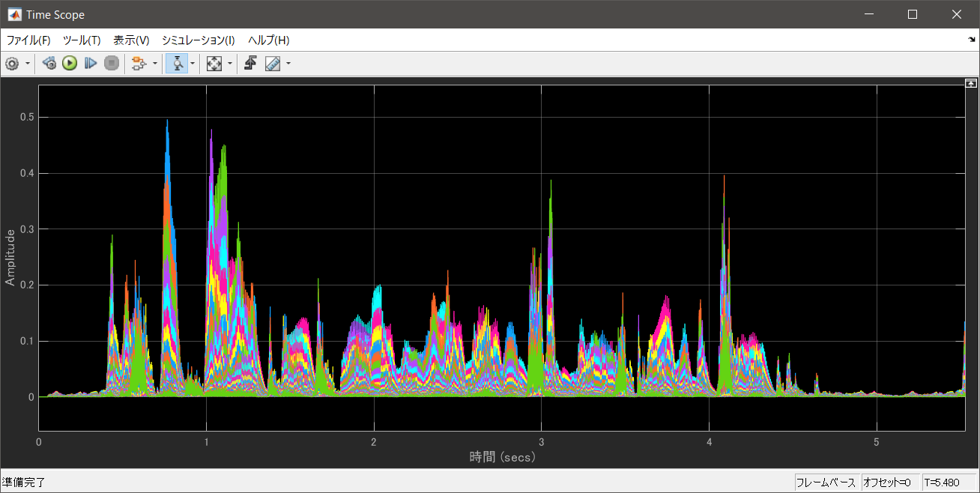Open the settings gear dropdown arrow
The width and height of the screenshot is (980, 493).
click(x=28, y=63)
